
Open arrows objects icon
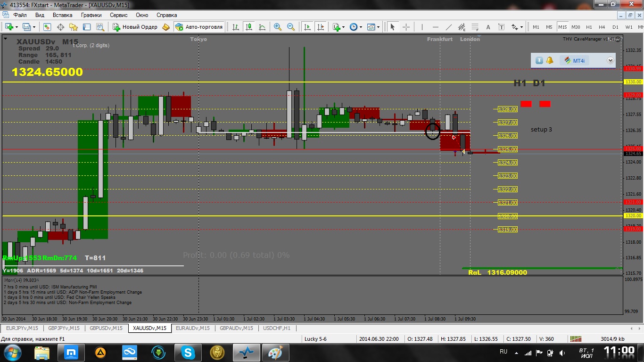click(514, 27)
